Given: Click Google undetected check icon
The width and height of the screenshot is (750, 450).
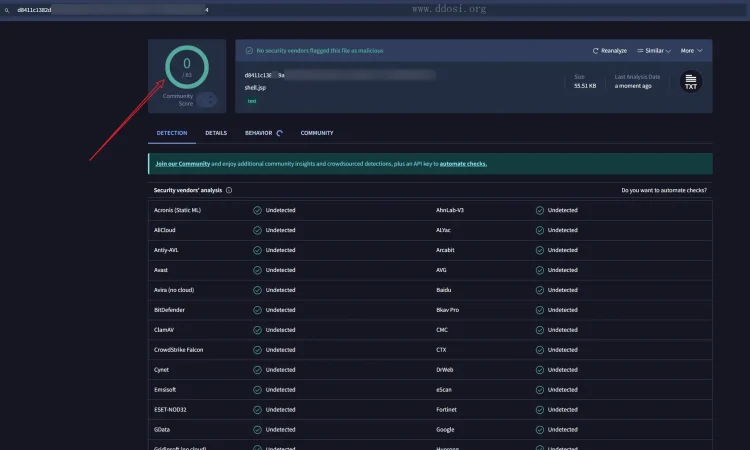Looking at the screenshot, I should 540,430.
